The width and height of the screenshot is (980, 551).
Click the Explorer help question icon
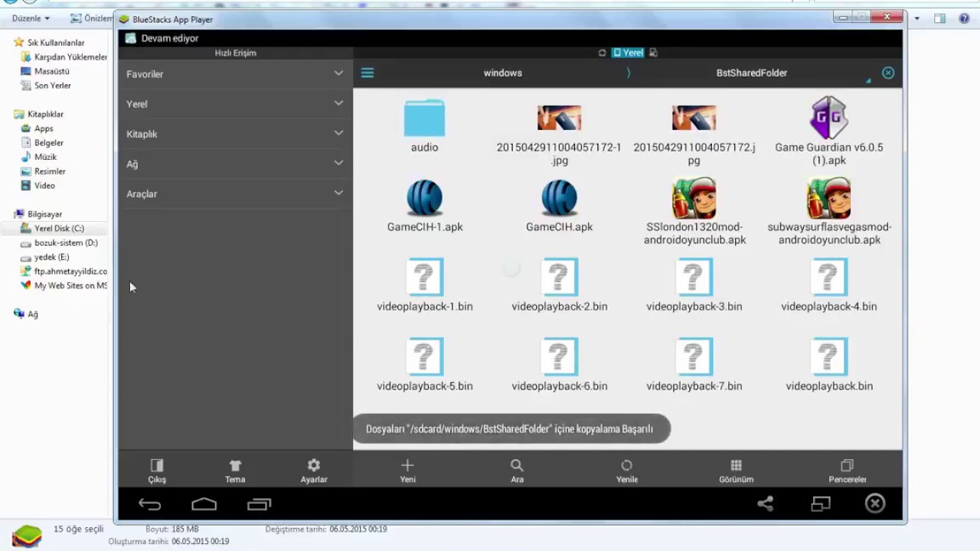tap(964, 18)
